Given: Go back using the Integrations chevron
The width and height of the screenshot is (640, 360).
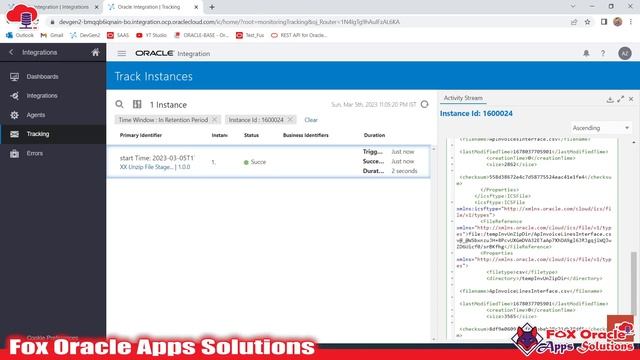Looking at the screenshot, I should pyautogui.click(x=11, y=52).
